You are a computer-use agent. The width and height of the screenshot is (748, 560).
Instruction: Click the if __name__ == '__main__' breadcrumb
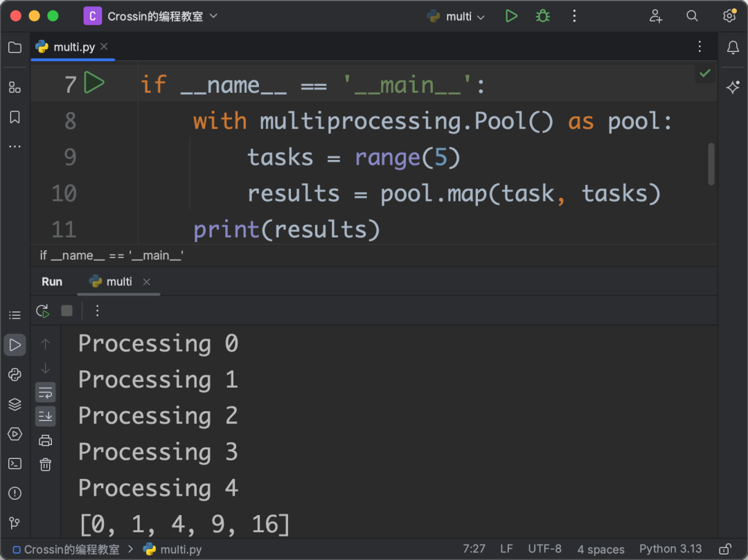112,256
